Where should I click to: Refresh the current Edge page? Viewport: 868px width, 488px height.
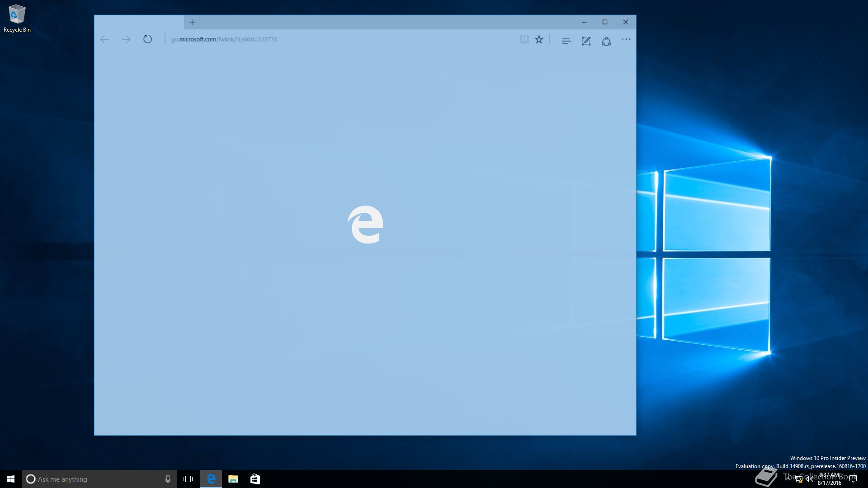click(147, 39)
